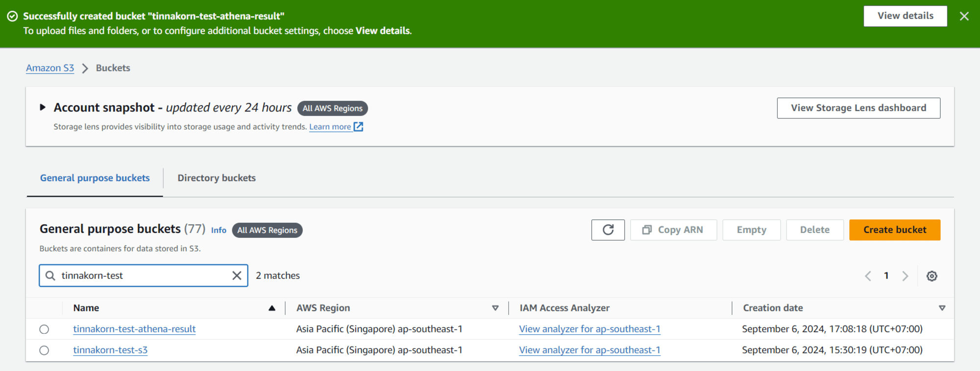Click the IAM Access Analyzer column header

564,308
